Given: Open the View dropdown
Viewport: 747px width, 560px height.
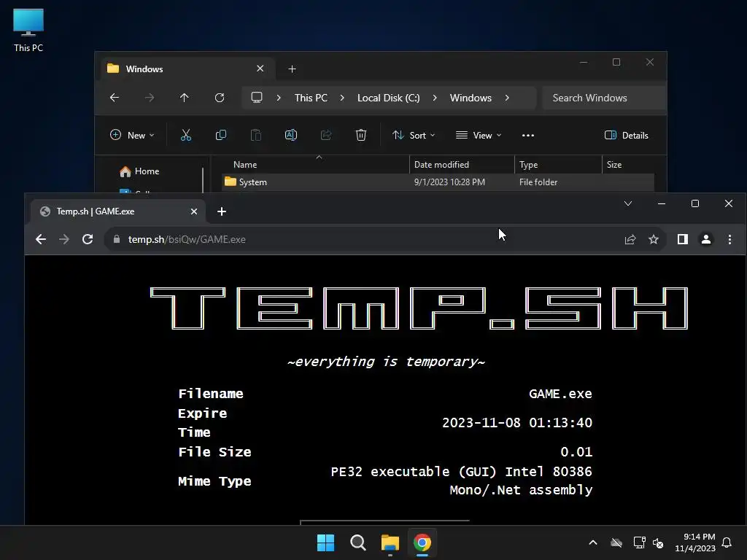Looking at the screenshot, I should (x=479, y=135).
